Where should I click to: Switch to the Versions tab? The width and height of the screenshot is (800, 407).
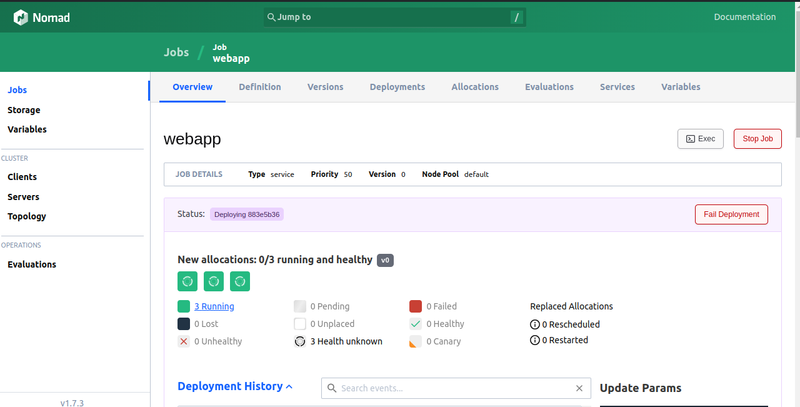click(x=325, y=87)
